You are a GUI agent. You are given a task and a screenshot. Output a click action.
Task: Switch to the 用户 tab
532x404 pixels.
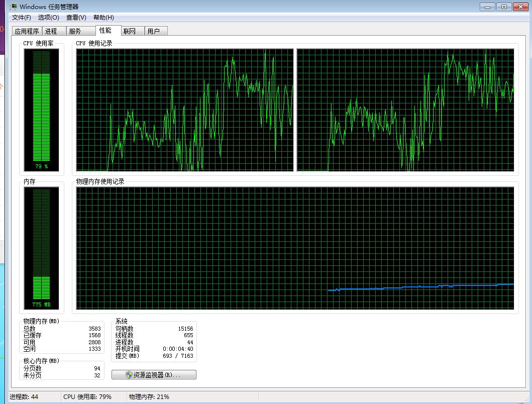pyautogui.click(x=156, y=31)
